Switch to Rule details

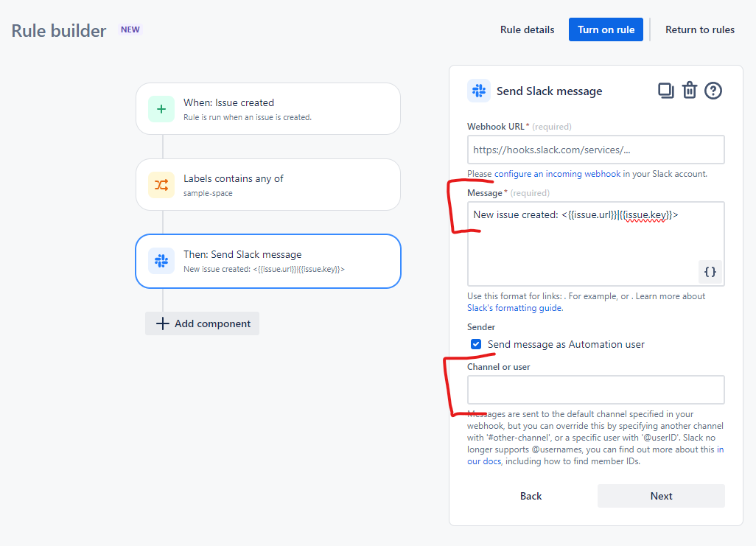click(527, 29)
